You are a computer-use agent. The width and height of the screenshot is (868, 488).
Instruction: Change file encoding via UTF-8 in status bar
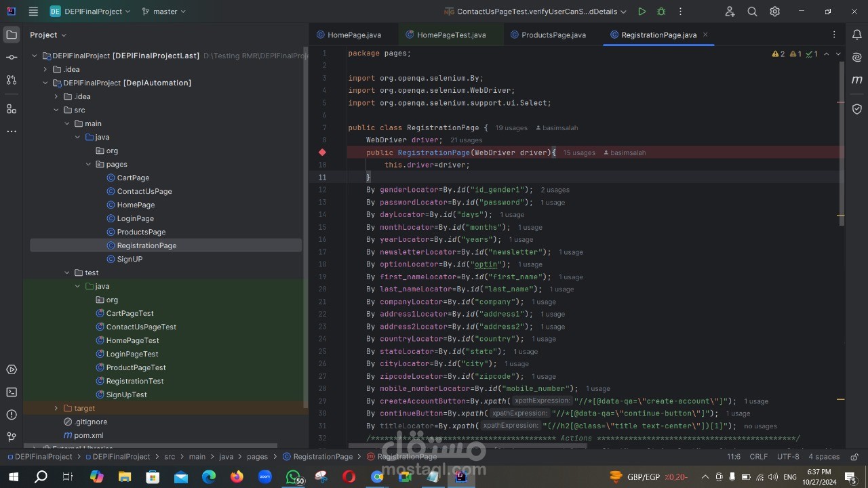click(788, 456)
